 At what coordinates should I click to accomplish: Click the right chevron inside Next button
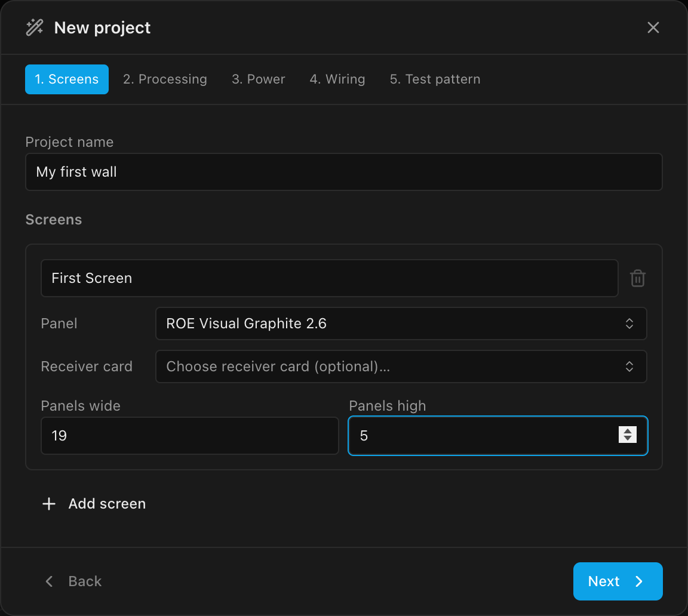639,581
